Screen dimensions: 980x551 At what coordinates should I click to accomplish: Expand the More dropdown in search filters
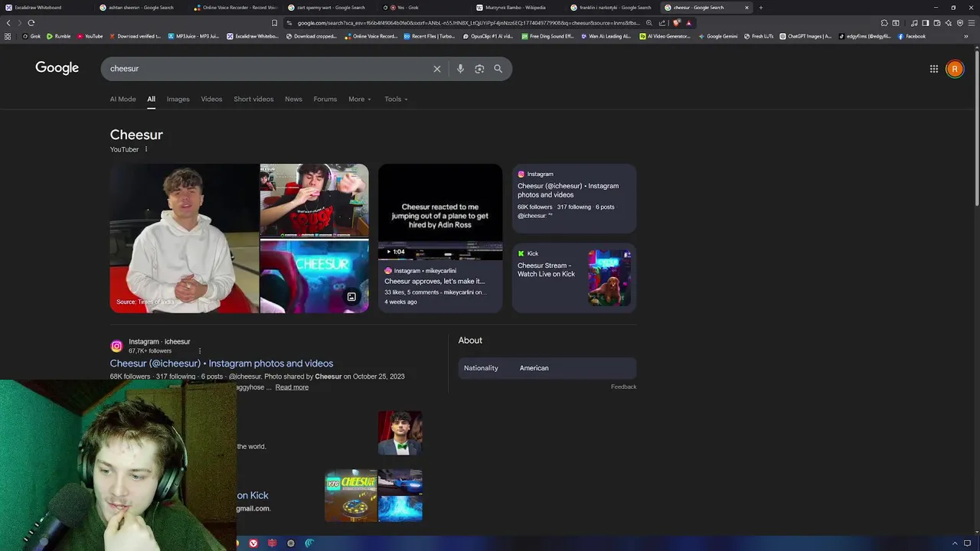click(x=360, y=99)
